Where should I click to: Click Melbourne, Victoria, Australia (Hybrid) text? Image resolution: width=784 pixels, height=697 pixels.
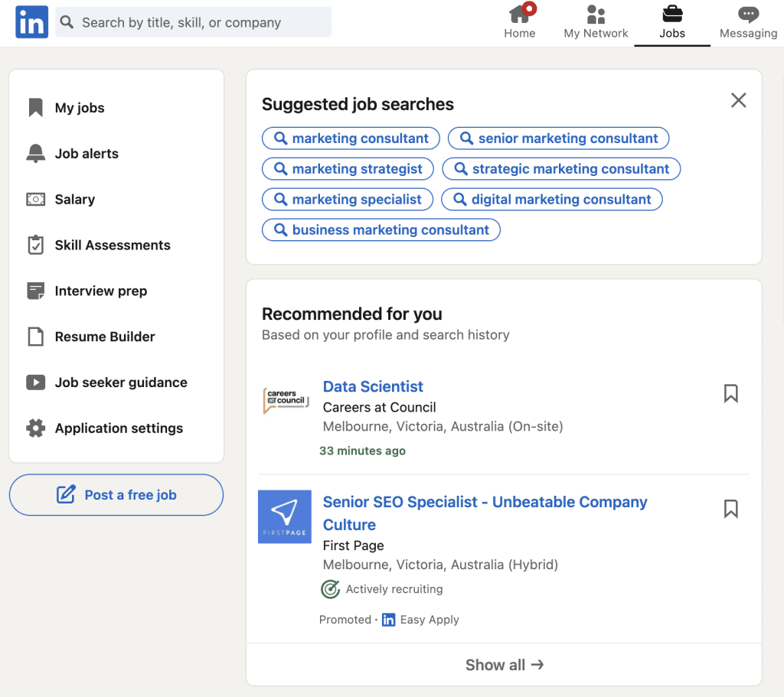tap(440, 565)
